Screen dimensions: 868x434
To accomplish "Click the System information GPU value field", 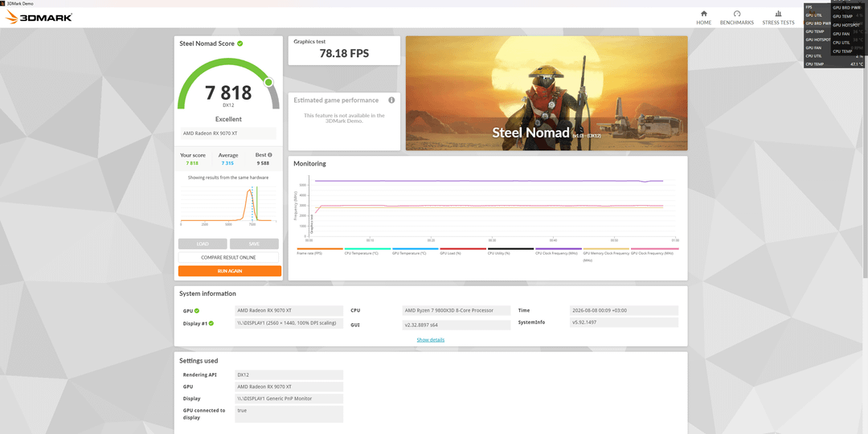I will click(x=289, y=310).
